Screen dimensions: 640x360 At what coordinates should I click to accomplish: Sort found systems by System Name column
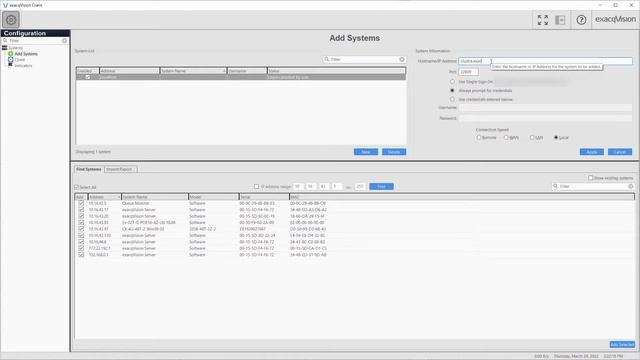pyautogui.click(x=155, y=197)
